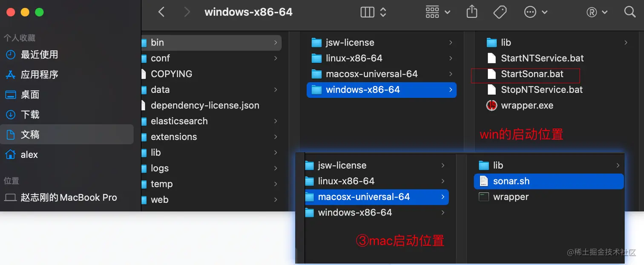Select jsw-license in lower mac window

pos(377,165)
